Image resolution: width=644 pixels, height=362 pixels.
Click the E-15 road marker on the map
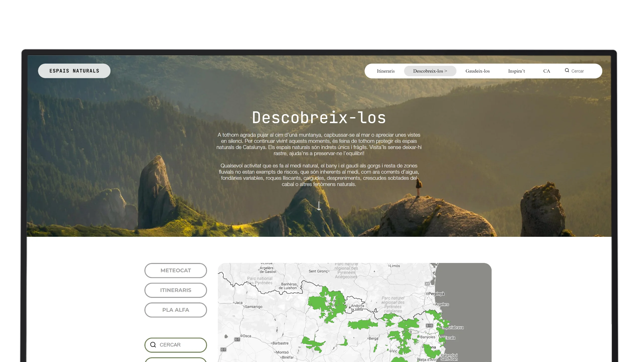pos(429,326)
